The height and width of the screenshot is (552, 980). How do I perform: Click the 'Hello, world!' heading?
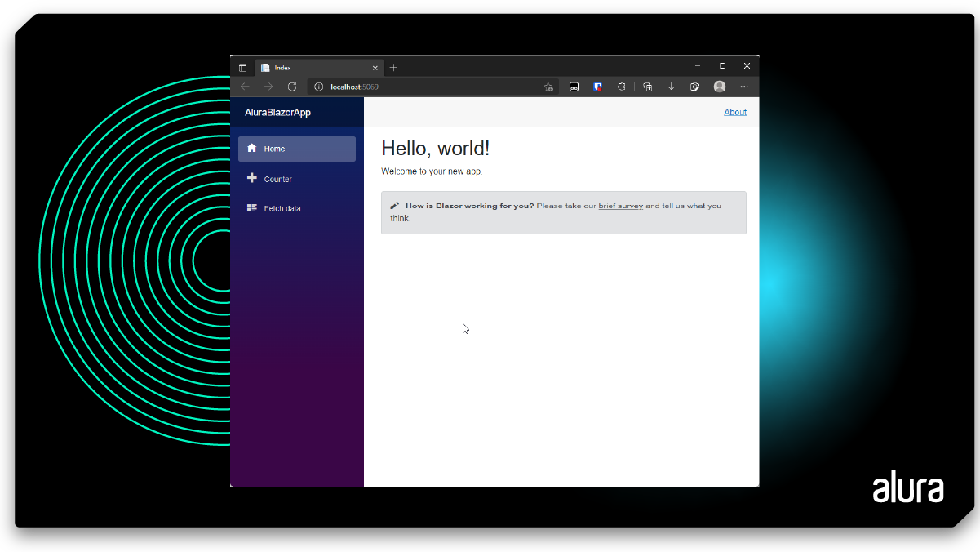coord(436,149)
